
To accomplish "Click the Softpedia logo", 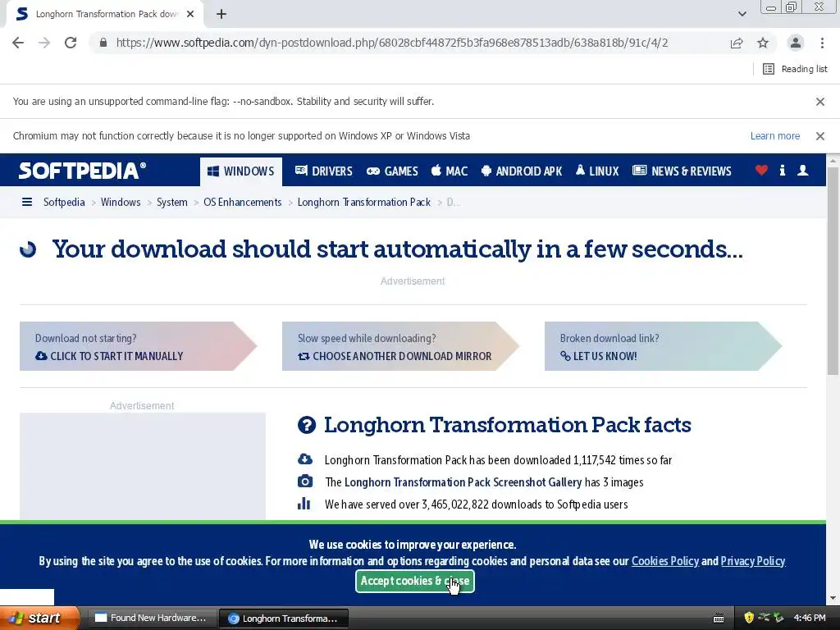I will (x=83, y=171).
